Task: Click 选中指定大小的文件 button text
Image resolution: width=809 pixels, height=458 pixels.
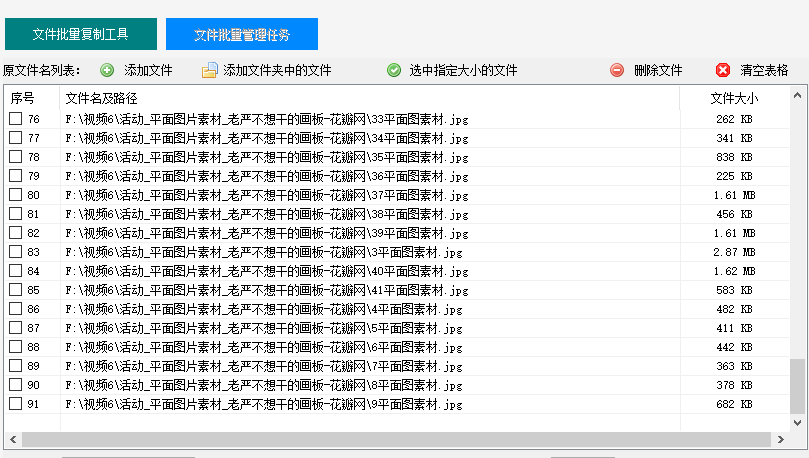Action: pos(463,70)
